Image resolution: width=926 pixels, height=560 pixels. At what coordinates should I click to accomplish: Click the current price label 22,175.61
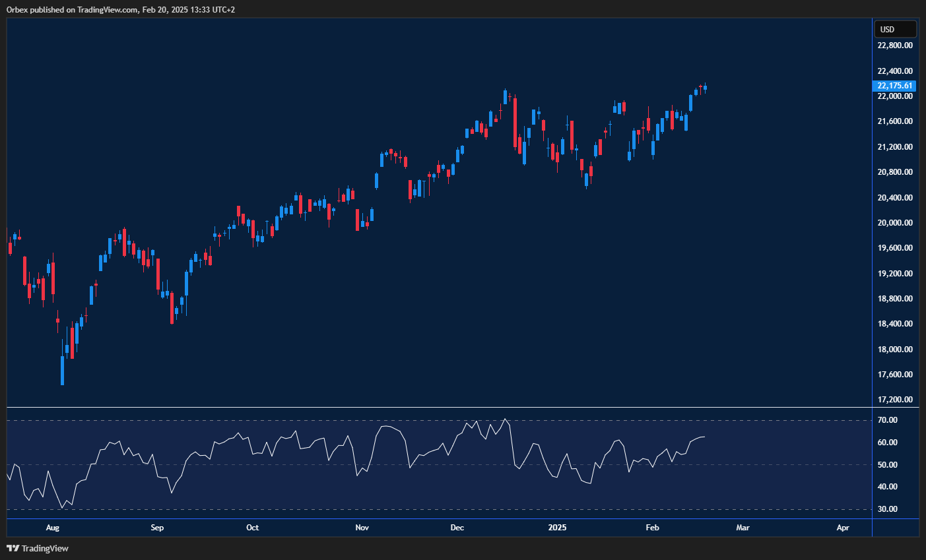[x=895, y=86]
